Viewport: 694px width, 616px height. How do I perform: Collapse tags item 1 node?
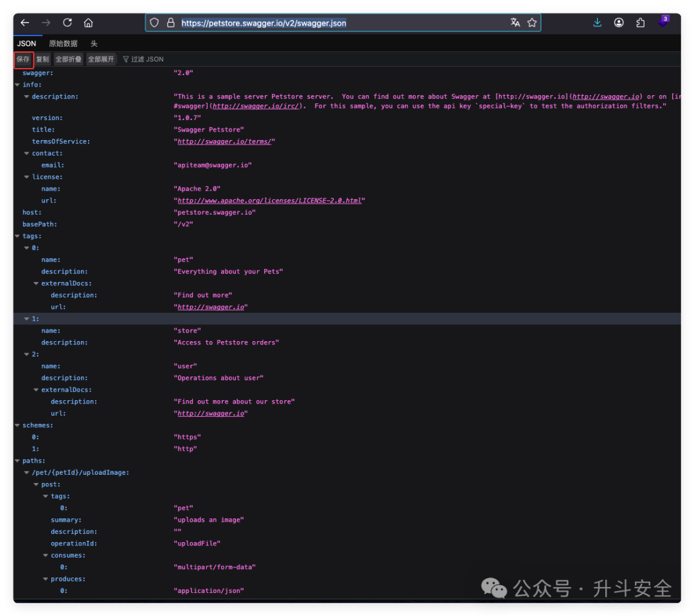(26, 319)
